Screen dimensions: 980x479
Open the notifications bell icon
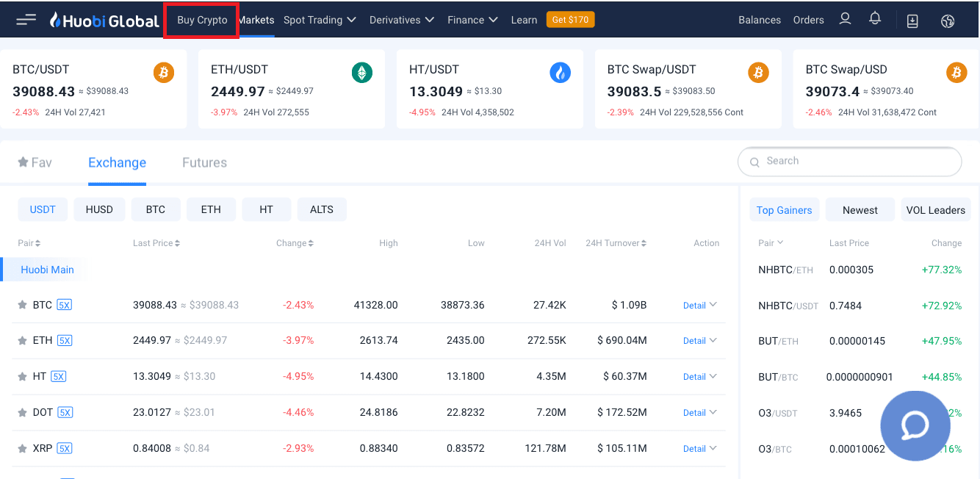875,19
